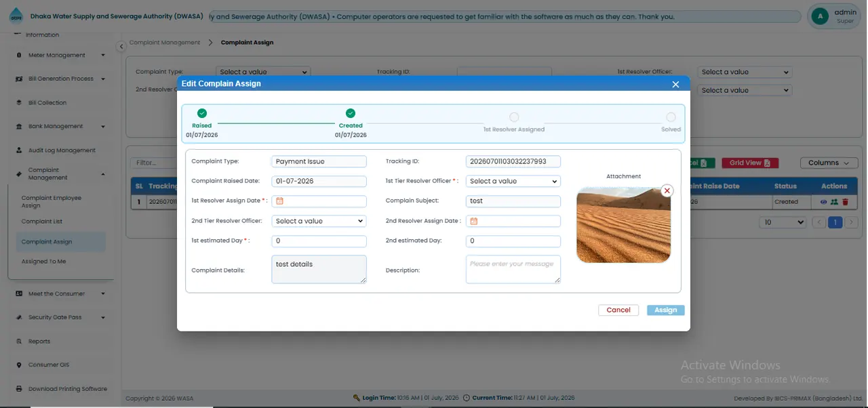Click the table Filter search box
The height and width of the screenshot is (408, 868).
155,163
